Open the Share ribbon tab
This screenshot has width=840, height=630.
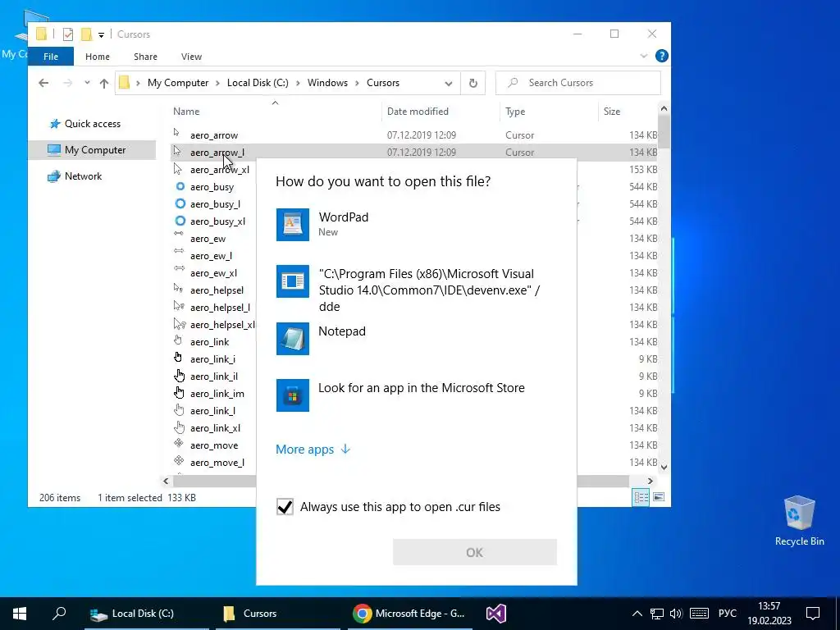click(x=146, y=57)
